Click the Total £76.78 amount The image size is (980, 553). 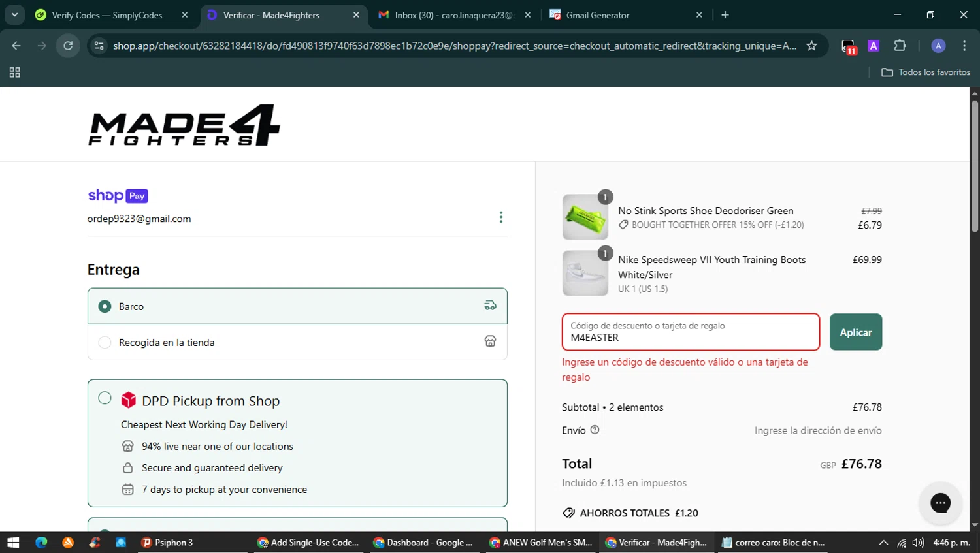pyautogui.click(x=861, y=464)
